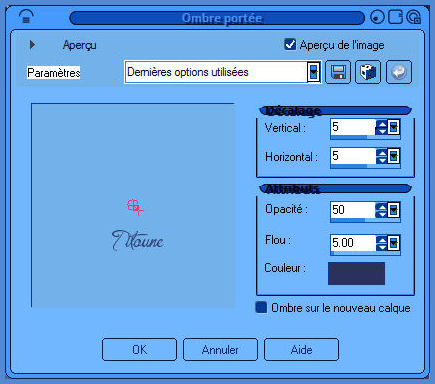This screenshot has width=435, height=384.
Task: Click the Annuler button
Action: 220,350
